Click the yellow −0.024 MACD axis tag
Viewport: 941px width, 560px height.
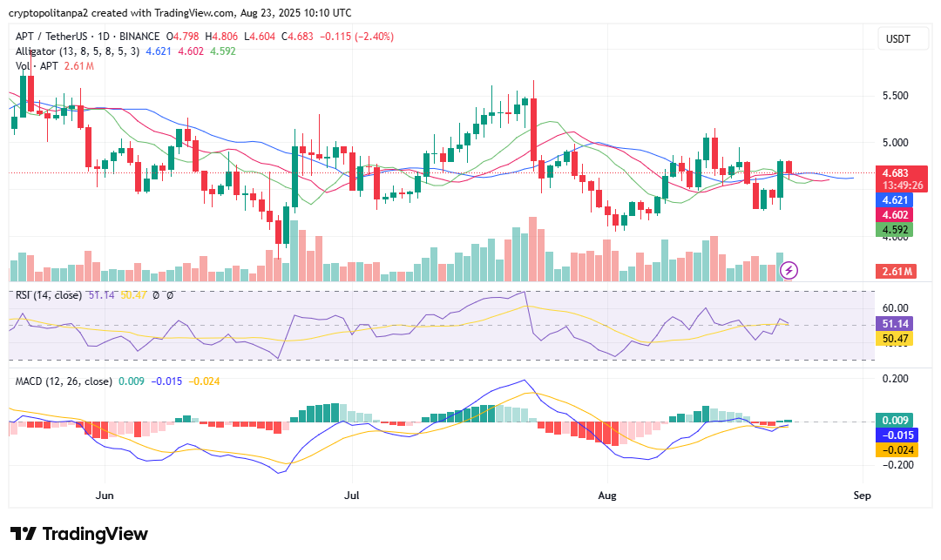pos(896,450)
